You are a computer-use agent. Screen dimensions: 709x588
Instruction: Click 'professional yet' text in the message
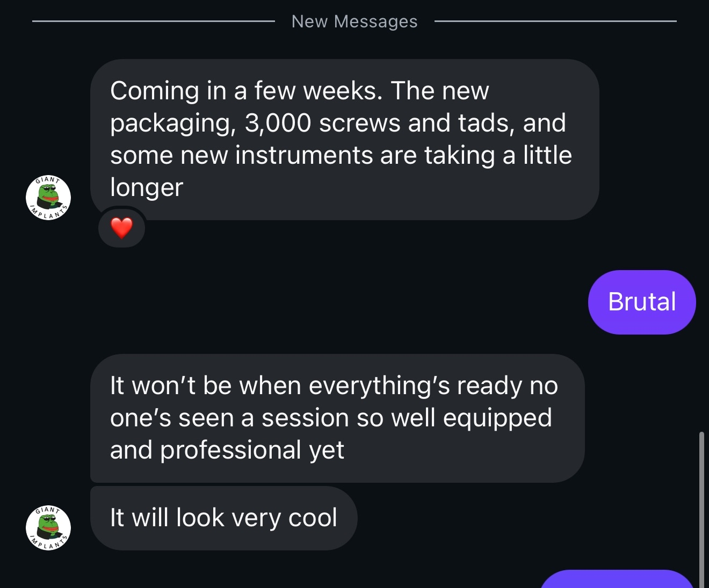pyautogui.click(x=252, y=451)
